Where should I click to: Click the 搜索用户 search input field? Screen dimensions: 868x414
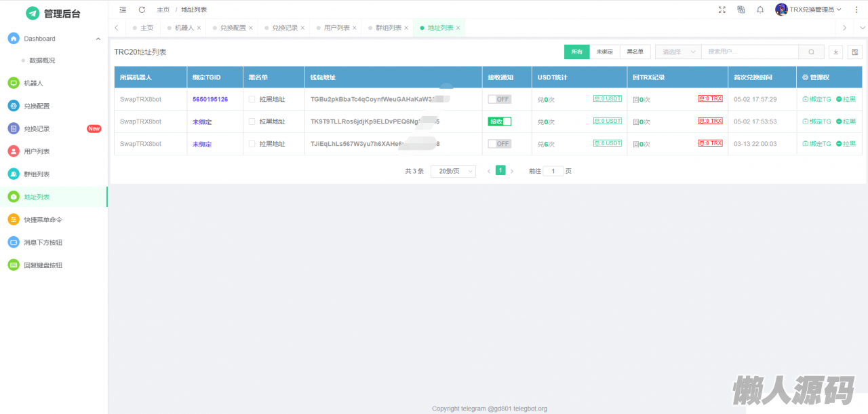click(749, 52)
